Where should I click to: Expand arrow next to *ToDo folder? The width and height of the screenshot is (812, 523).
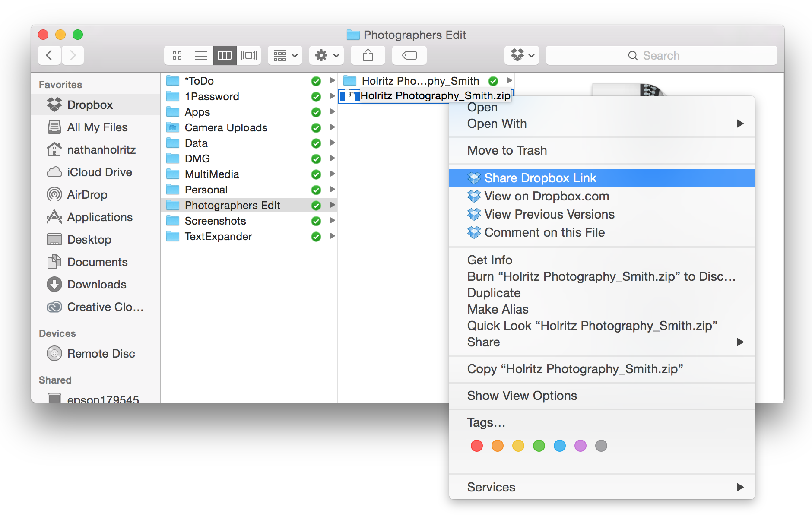[332, 80]
